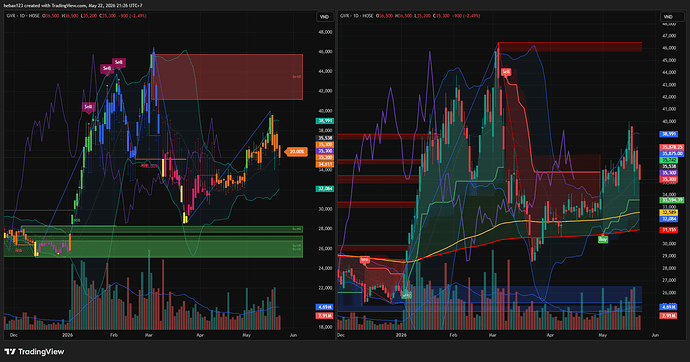Select the December Sell signal in right chart
This screenshot has width=690, height=362.
click(x=364, y=260)
